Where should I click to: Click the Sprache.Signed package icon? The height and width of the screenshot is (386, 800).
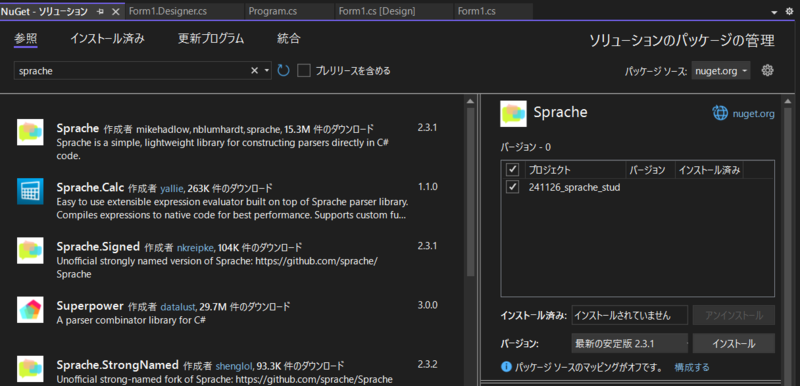point(30,250)
